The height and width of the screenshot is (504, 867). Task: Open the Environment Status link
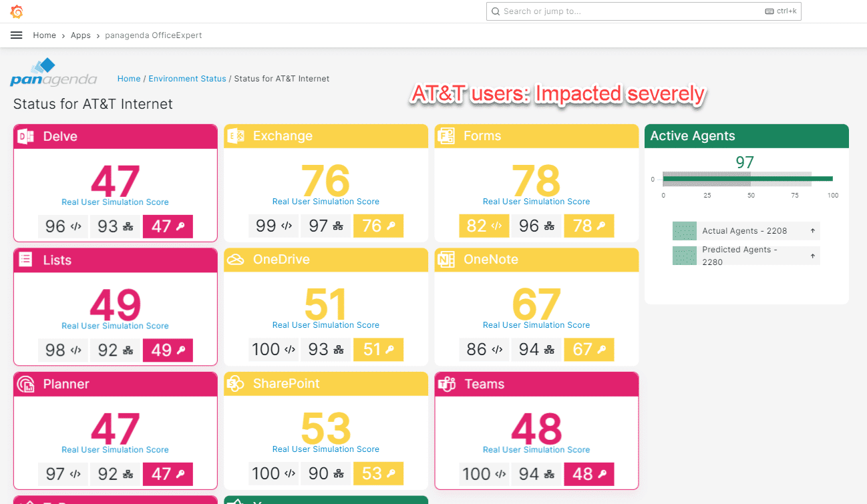[187, 79]
